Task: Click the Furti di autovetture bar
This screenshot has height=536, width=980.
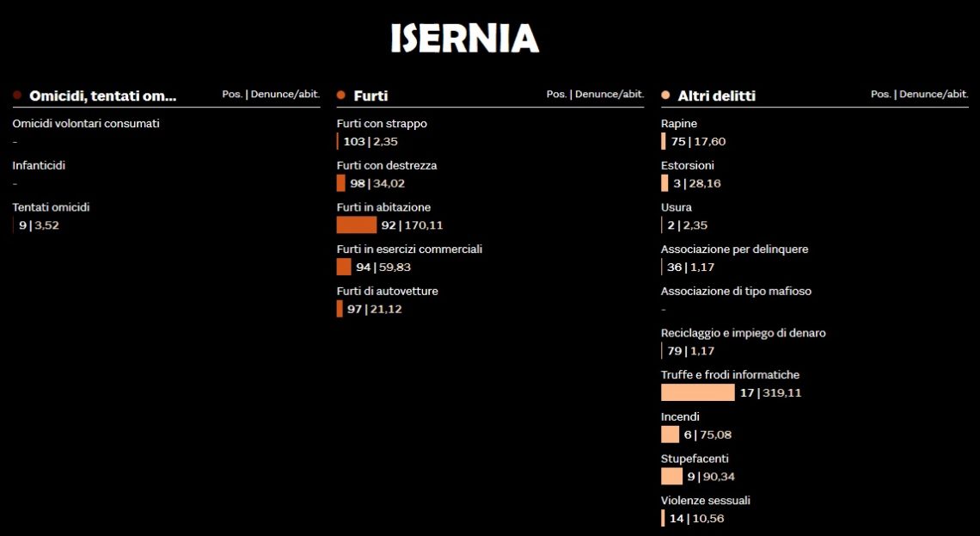Action: pyautogui.click(x=340, y=309)
